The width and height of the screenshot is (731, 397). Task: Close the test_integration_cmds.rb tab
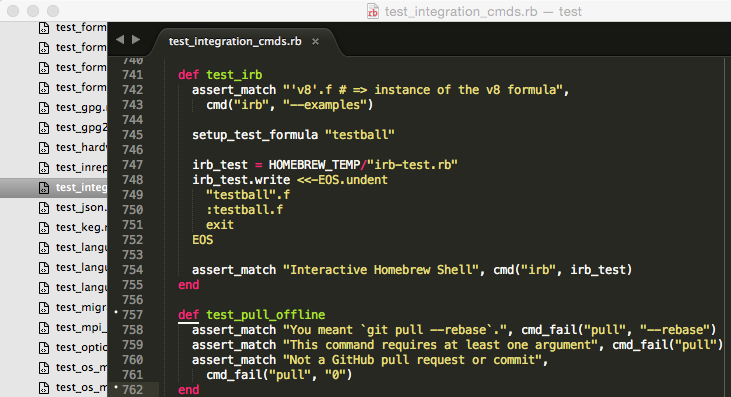coord(316,41)
